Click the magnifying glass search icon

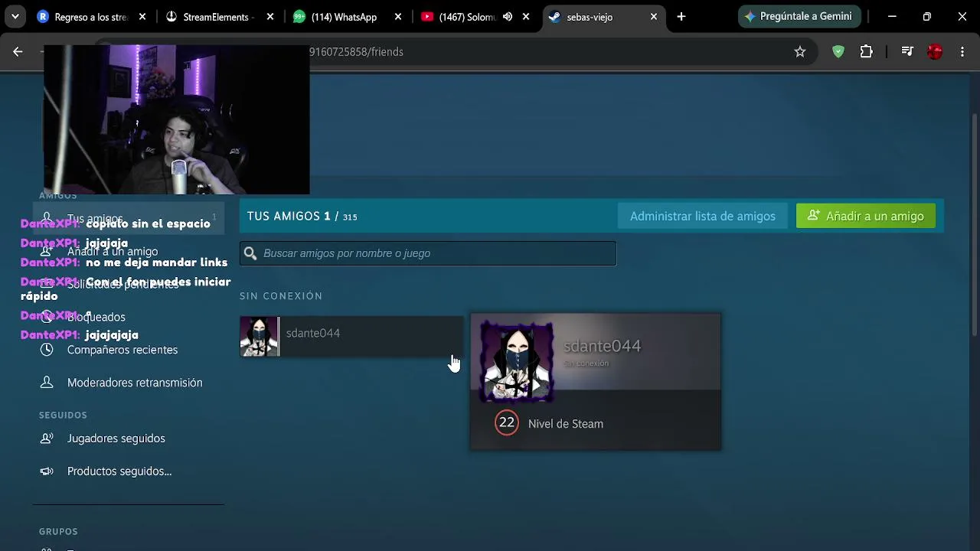click(x=250, y=253)
